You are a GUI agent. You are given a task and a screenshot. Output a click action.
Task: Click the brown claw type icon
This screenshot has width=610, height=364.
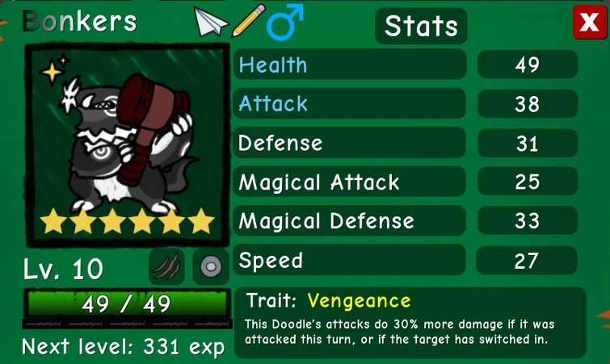(x=167, y=266)
